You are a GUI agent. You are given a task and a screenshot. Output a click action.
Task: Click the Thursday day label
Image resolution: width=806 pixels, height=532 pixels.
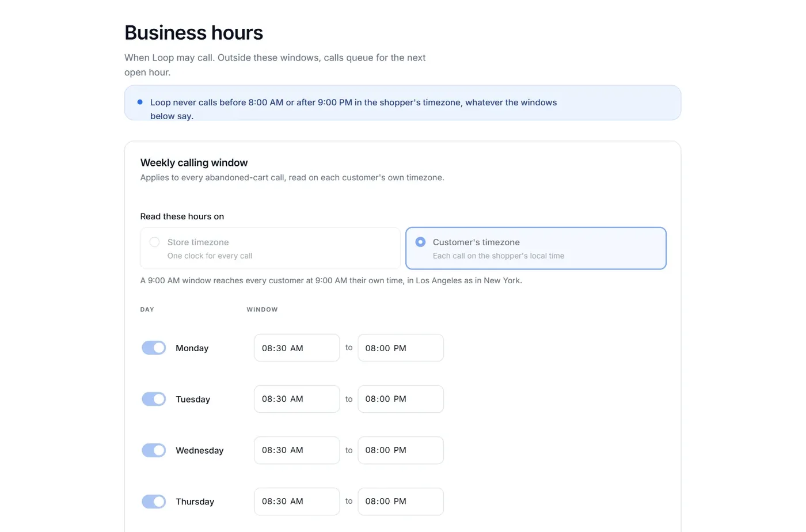click(x=195, y=502)
